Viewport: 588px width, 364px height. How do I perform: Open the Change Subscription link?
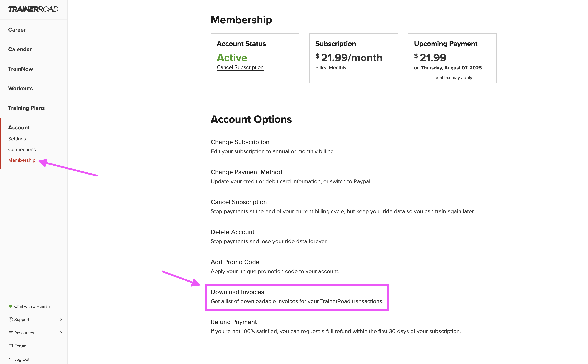pos(240,142)
